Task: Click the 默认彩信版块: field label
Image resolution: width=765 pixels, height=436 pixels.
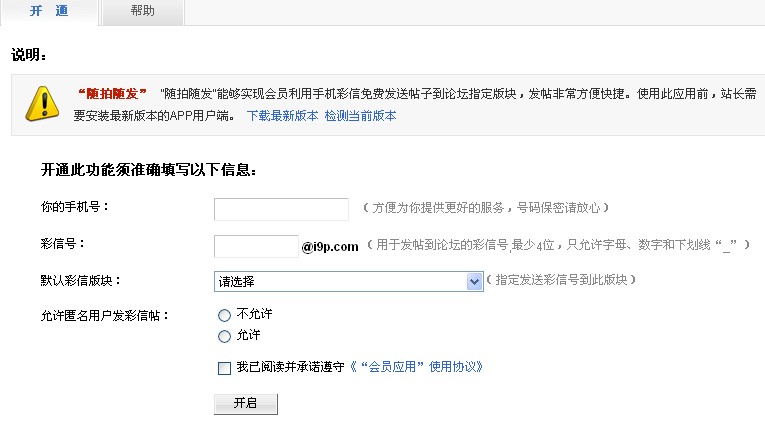Action: click(81, 280)
